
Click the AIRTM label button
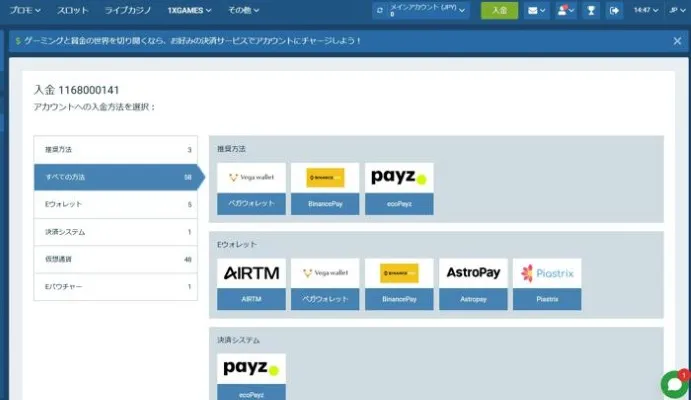coord(251,299)
